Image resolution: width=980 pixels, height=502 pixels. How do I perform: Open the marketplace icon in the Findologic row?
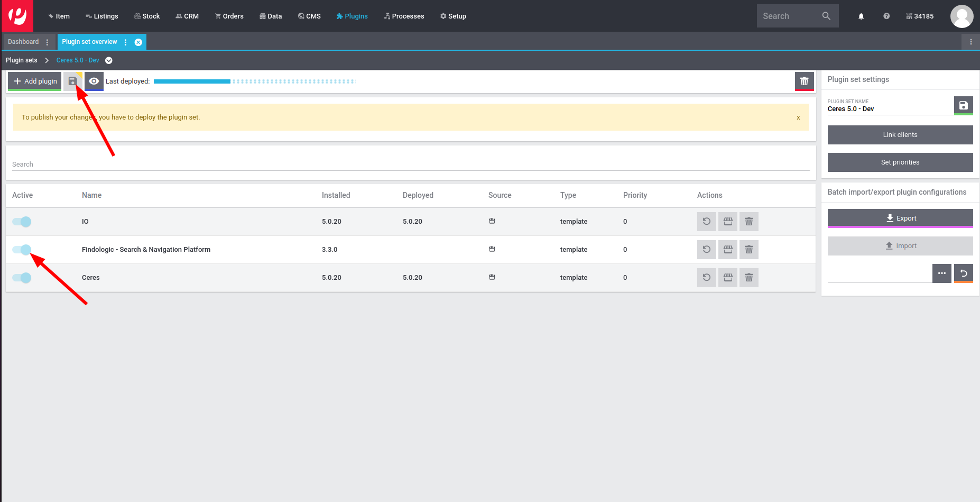click(x=728, y=250)
